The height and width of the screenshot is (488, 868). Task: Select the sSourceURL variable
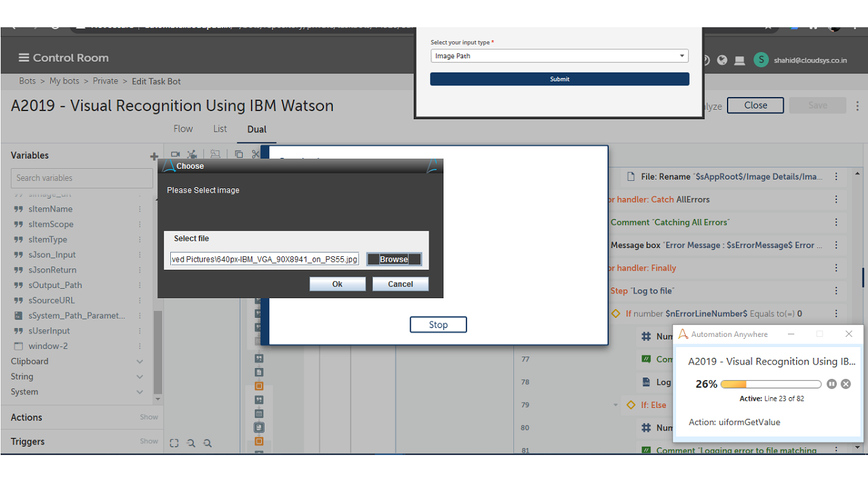[52, 301]
